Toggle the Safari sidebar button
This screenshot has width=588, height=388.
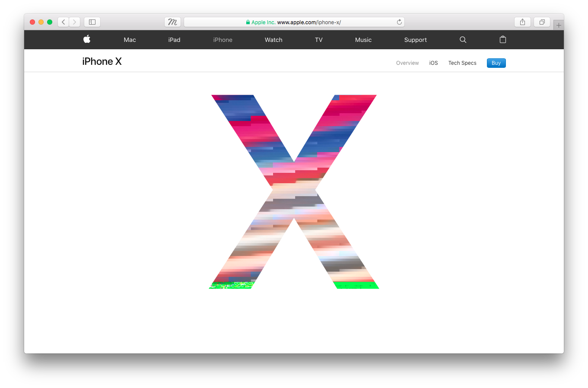tap(92, 22)
